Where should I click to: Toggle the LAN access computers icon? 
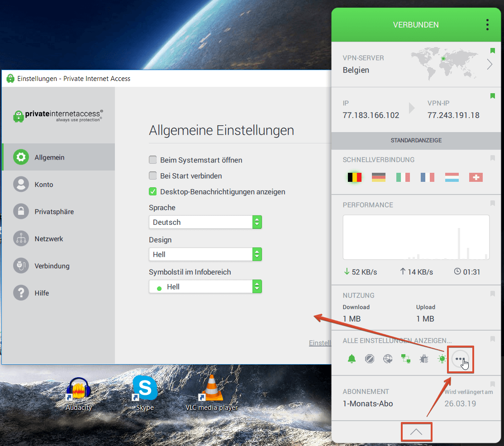[x=406, y=359]
